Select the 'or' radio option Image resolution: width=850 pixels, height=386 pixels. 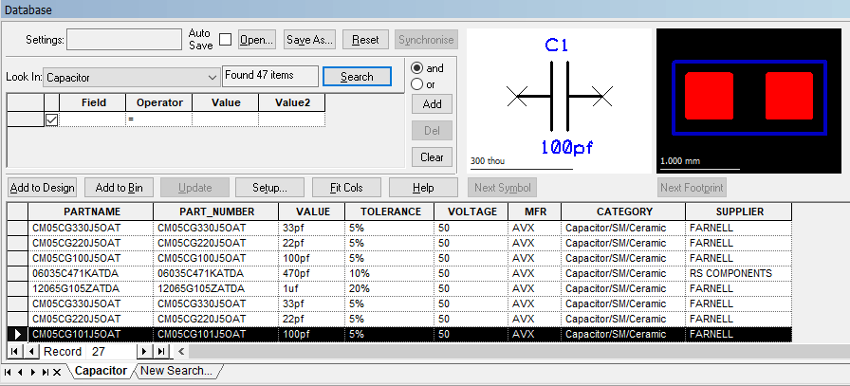click(x=417, y=85)
